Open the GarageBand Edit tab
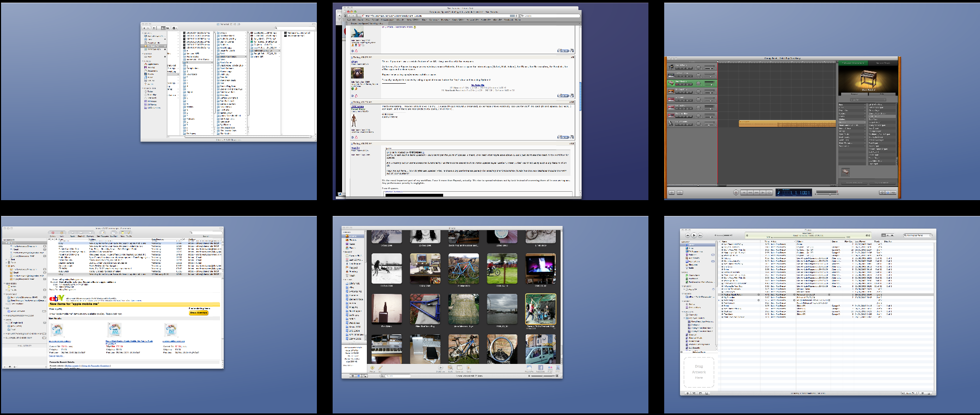 [x=882, y=94]
